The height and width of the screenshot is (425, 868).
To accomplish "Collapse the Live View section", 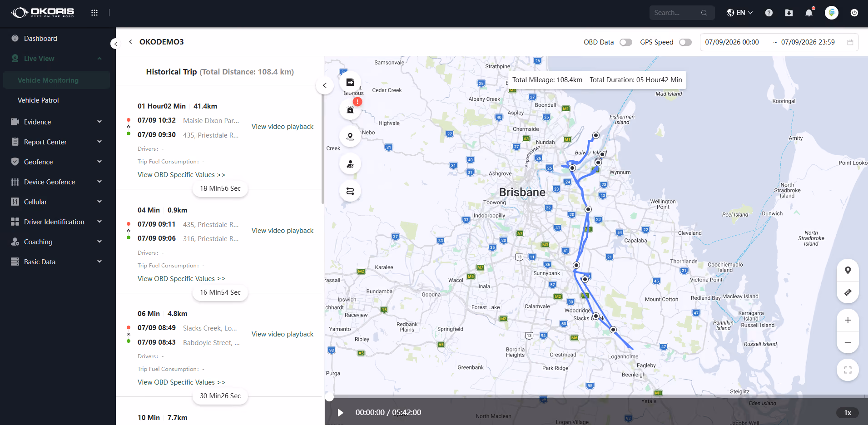I will [58, 58].
